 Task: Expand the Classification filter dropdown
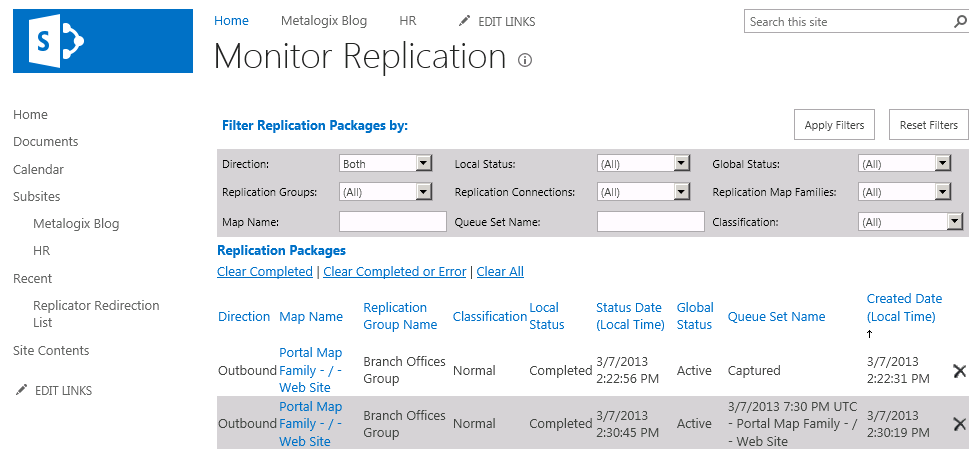click(954, 222)
